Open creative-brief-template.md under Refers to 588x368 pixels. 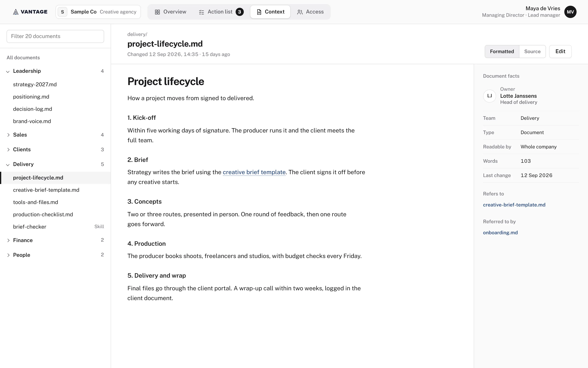point(514,205)
